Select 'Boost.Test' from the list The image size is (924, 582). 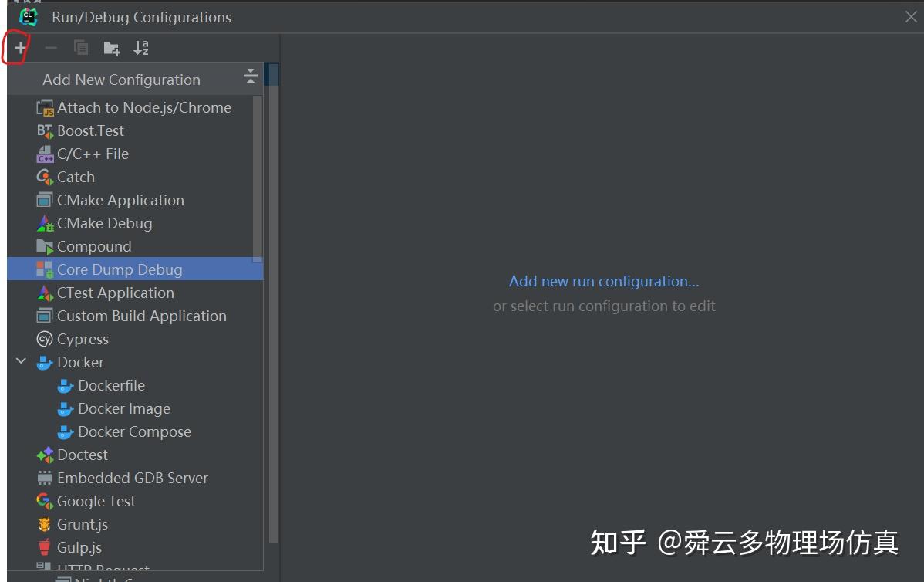point(91,131)
